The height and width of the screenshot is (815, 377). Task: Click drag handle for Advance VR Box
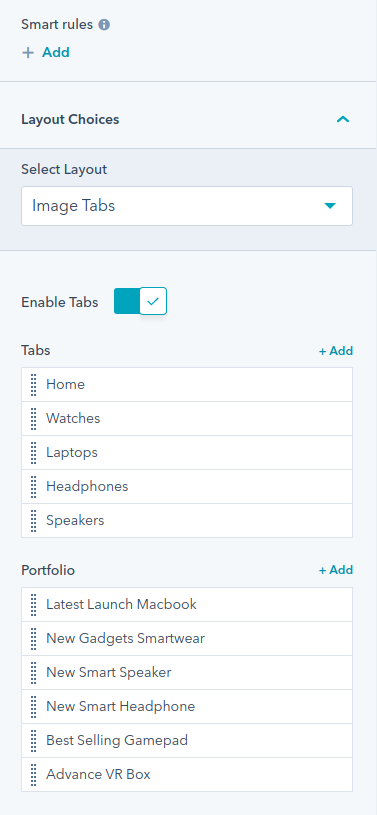[x=33, y=774]
